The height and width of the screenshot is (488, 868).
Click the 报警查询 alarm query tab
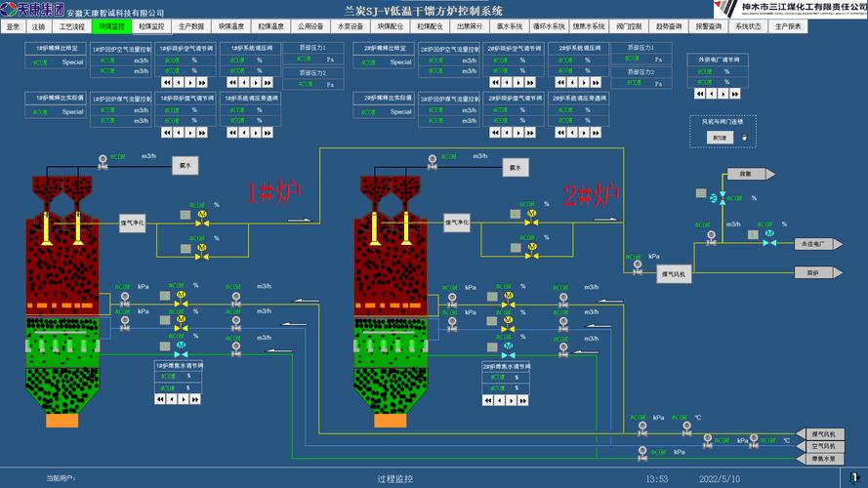709,26
